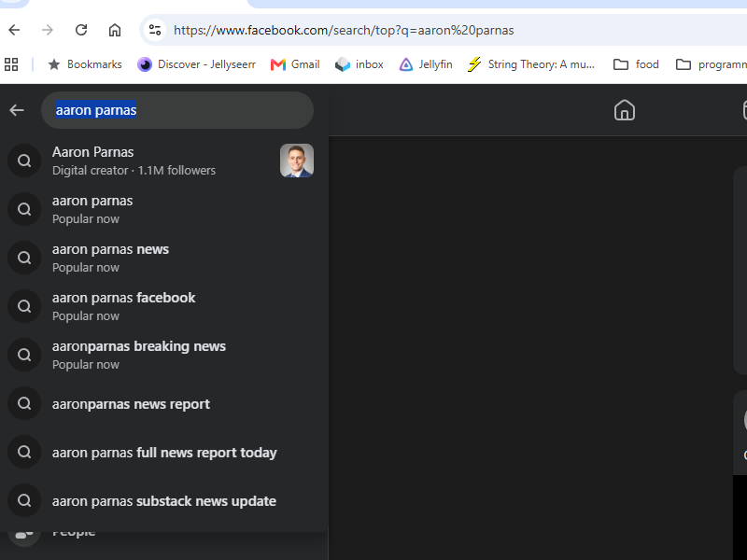Click the Facebook search URL in address bar

[344, 30]
